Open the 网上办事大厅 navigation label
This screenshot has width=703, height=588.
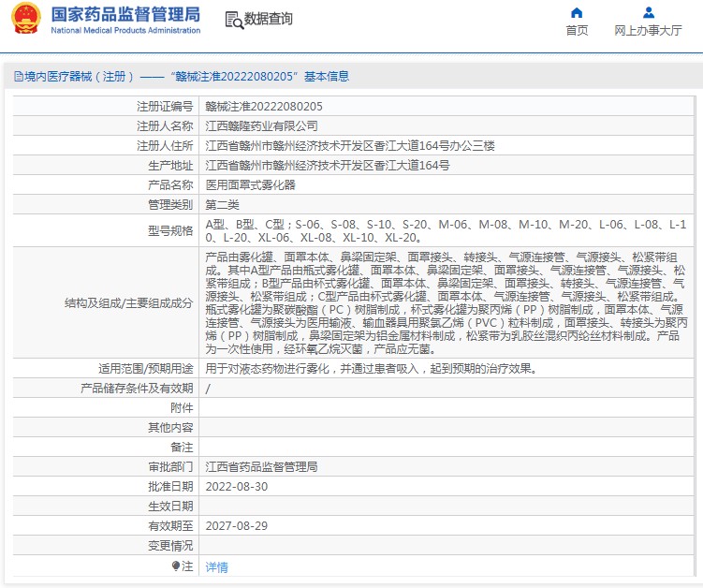click(648, 30)
